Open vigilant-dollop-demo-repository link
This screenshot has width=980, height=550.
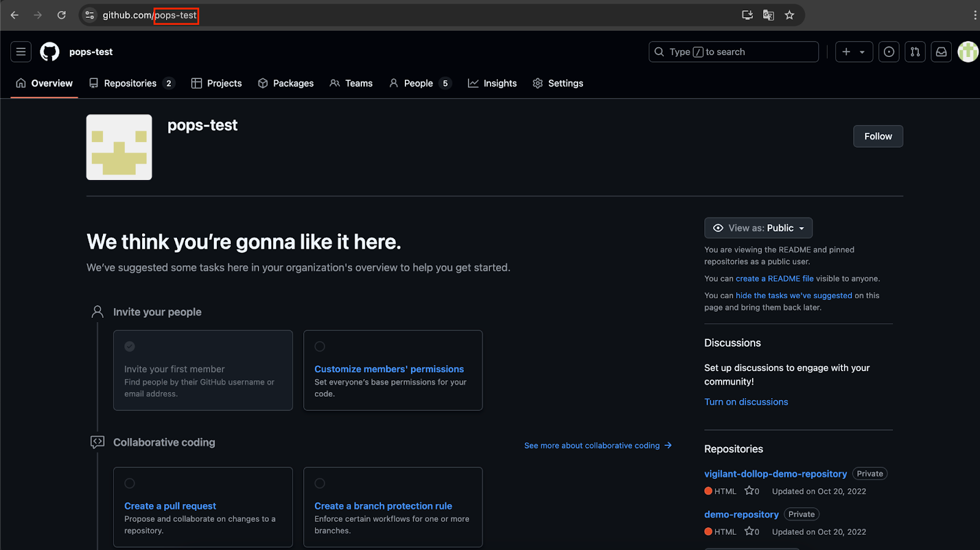pos(775,474)
